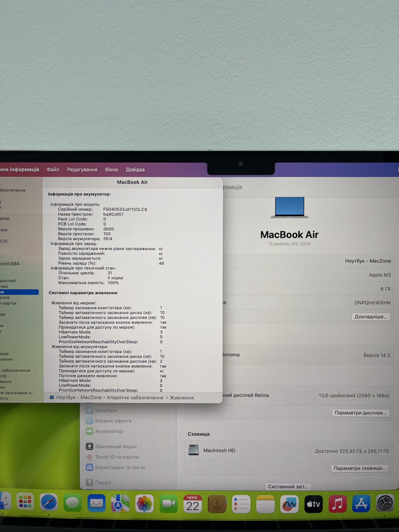The width and height of the screenshot is (399, 532).
Task: Click the 8 ГБ memory value
Action: point(385,289)
